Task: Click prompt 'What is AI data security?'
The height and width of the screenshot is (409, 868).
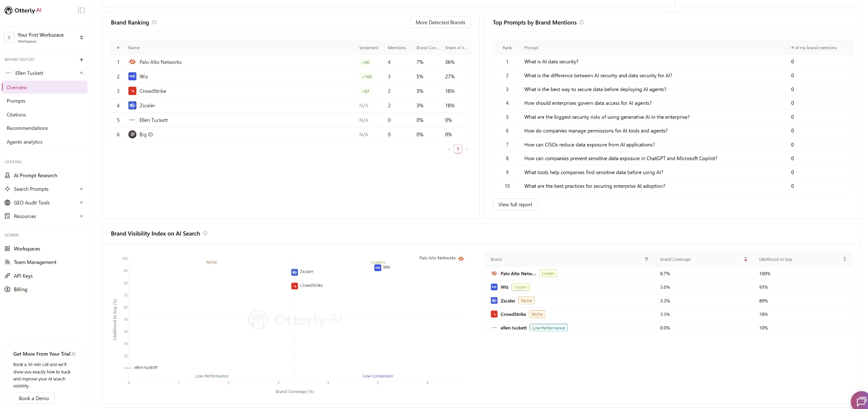Action: click(x=551, y=61)
